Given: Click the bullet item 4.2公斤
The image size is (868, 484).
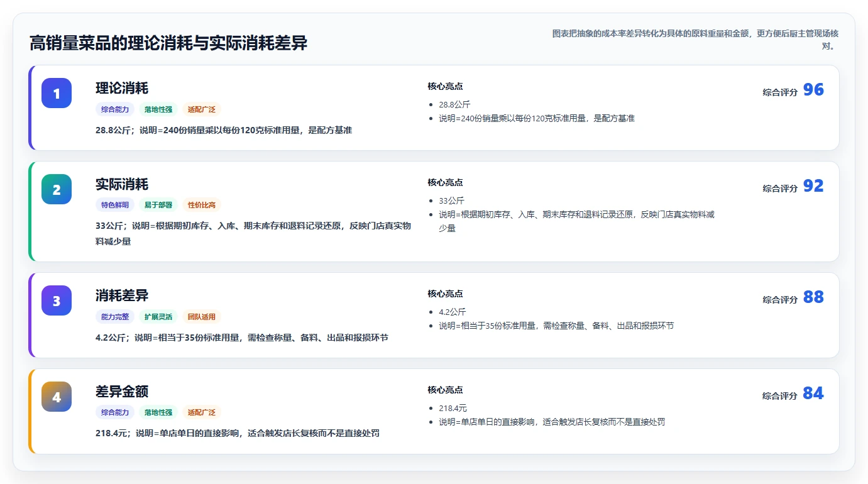Looking at the screenshot, I should [x=452, y=312].
